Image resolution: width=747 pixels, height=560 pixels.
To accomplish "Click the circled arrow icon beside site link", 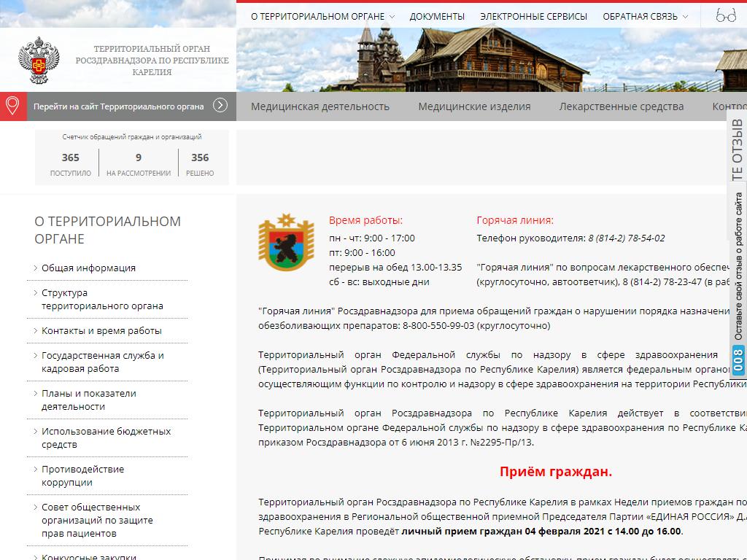I will (220, 106).
